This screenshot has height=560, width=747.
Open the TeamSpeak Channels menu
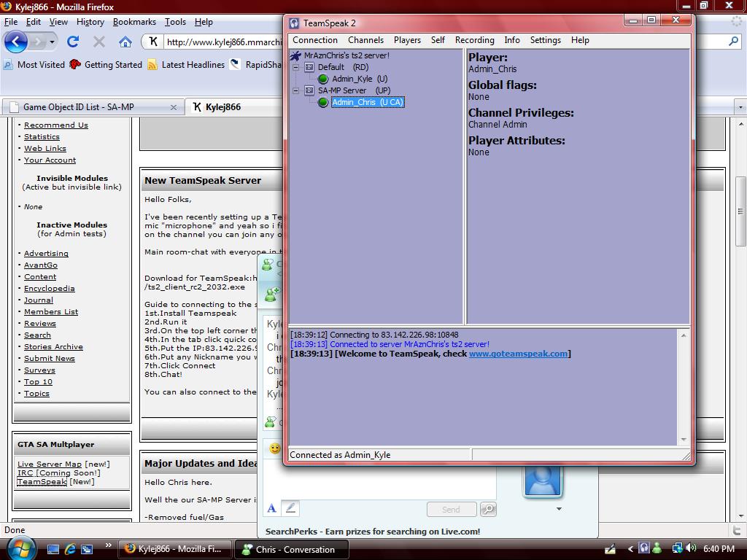pyautogui.click(x=366, y=40)
